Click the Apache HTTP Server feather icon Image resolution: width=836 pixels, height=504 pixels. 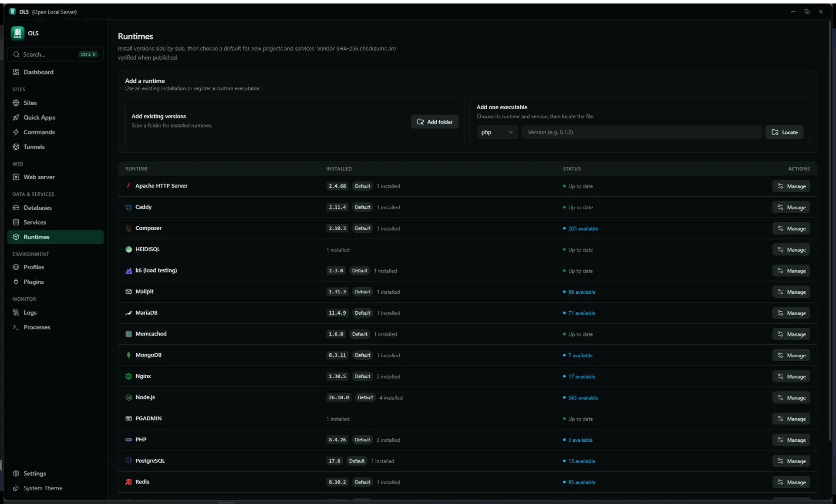click(x=128, y=186)
